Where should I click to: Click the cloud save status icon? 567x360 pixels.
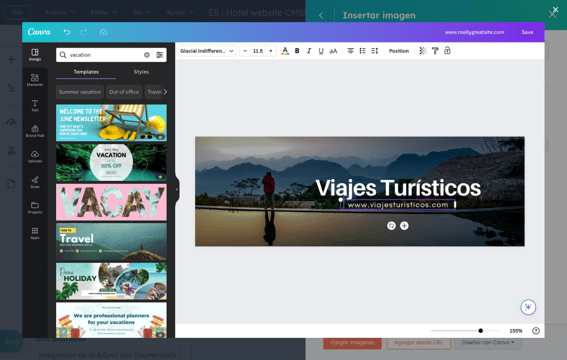tap(104, 32)
